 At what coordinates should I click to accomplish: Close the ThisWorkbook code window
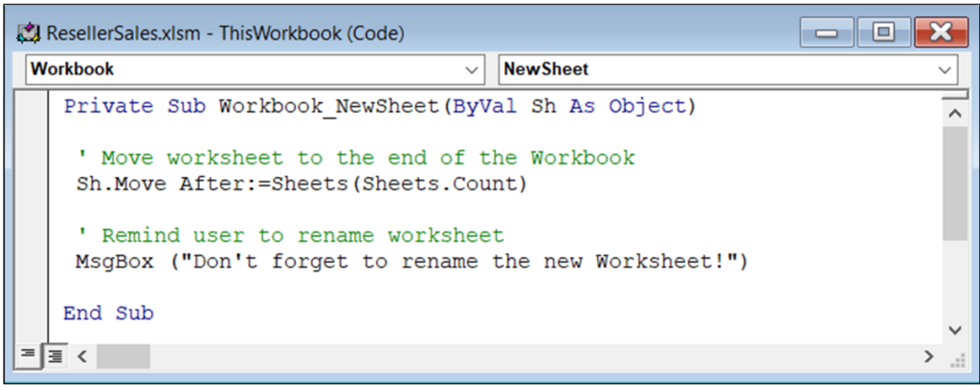coord(941,33)
